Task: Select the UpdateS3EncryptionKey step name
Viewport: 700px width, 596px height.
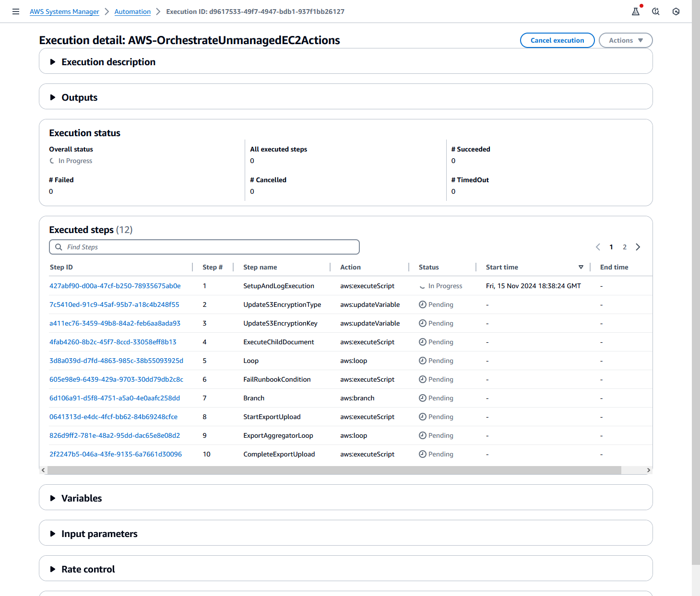Action: pyautogui.click(x=280, y=323)
